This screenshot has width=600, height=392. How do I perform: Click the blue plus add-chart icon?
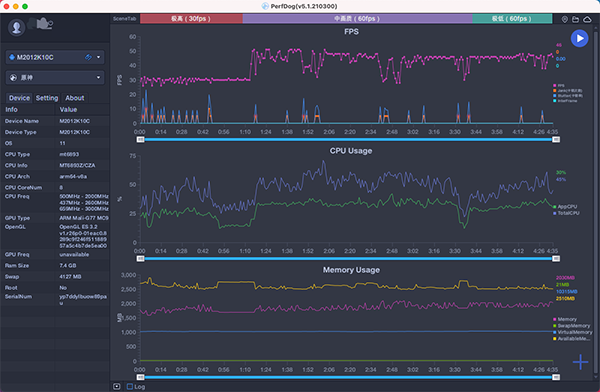580,362
